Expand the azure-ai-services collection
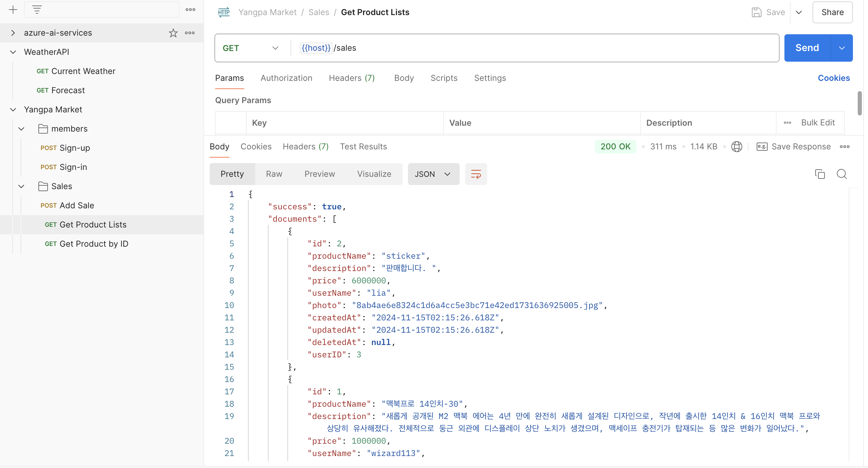 pos(13,33)
